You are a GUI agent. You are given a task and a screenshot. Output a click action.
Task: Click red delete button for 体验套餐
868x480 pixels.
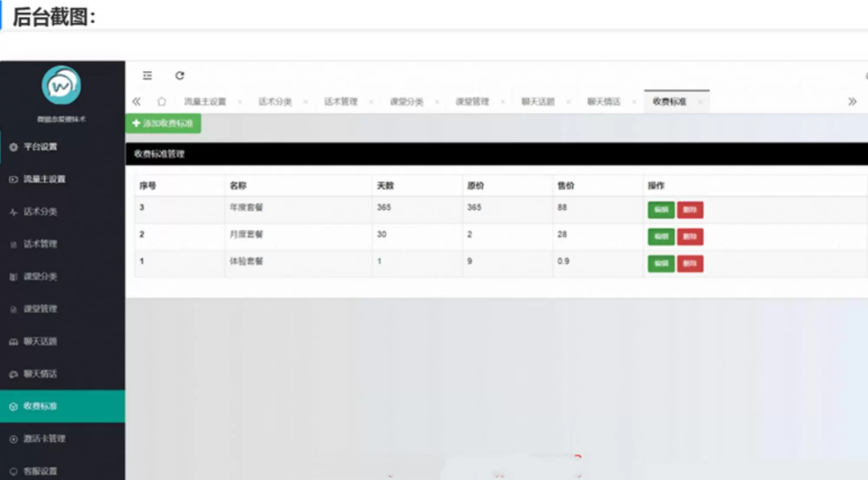pyautogui.click(x=690, y=264)
